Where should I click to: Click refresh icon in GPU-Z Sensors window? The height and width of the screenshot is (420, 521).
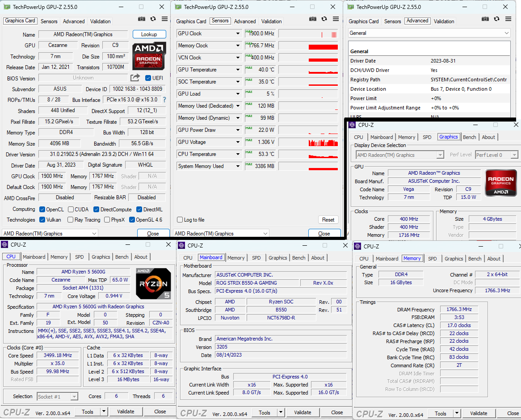[324, 19]
